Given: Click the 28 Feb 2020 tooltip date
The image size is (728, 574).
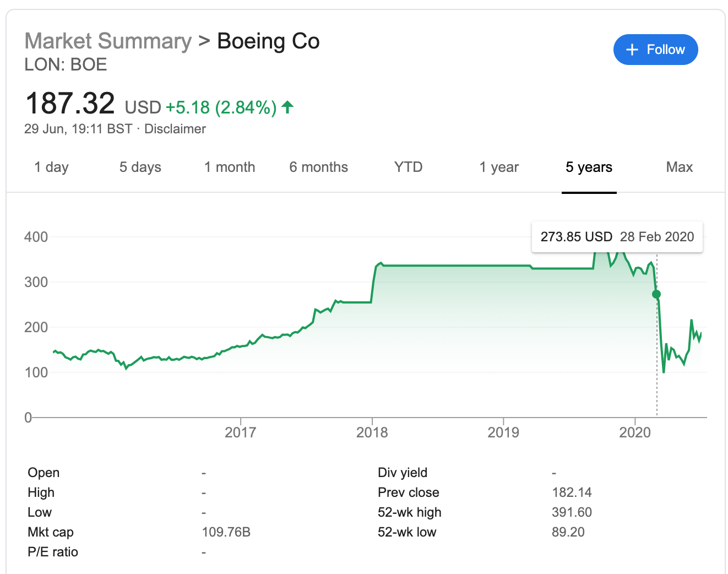Looking at the screenshot, I should tap(657, 237).
